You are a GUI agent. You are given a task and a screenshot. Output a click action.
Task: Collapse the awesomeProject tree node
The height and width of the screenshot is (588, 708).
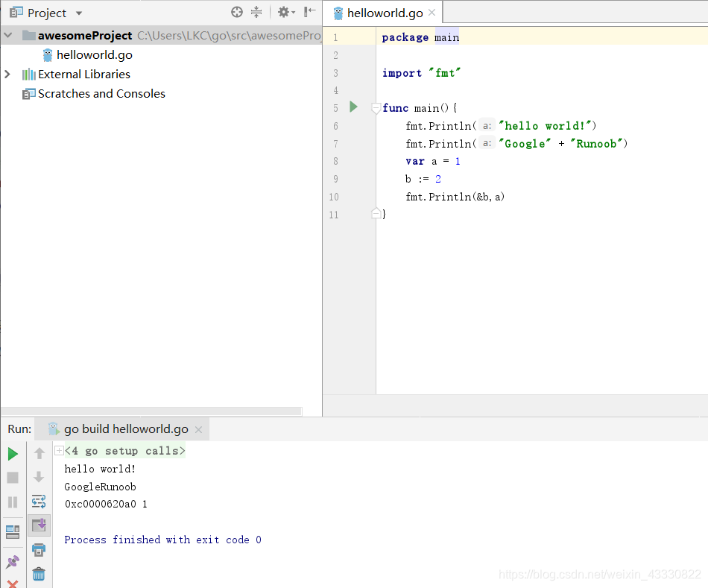[8, 35]
